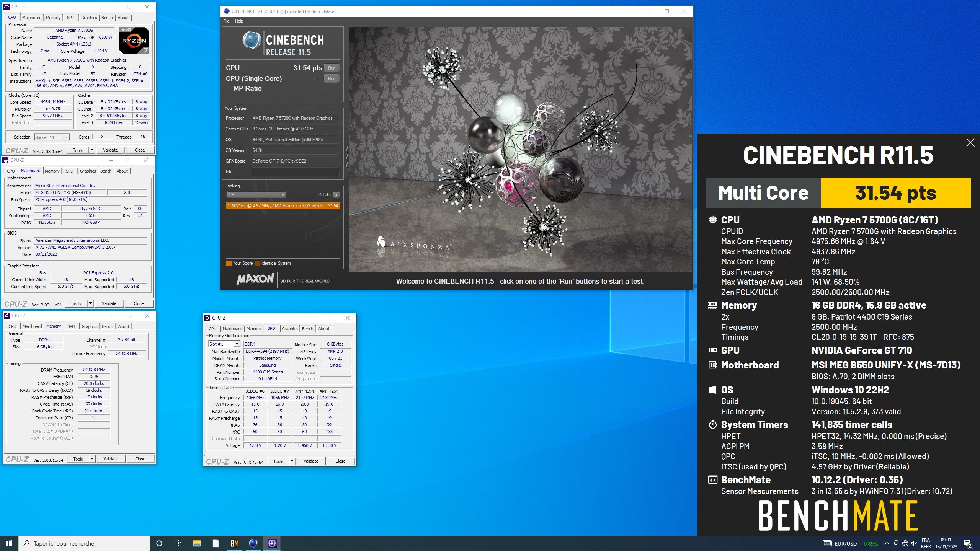The height and width of the screenshot is (551, 980).
Task: Switch to Bench tab in CPU-Z CPU window
Action: (x=107, y=18)
